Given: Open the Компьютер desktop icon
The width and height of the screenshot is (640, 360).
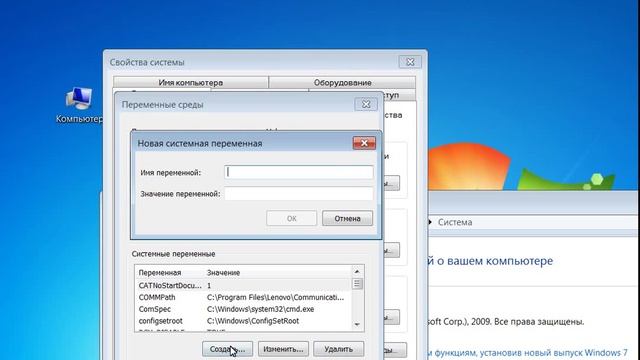Looking at the screenshot, I should [79, 105].
